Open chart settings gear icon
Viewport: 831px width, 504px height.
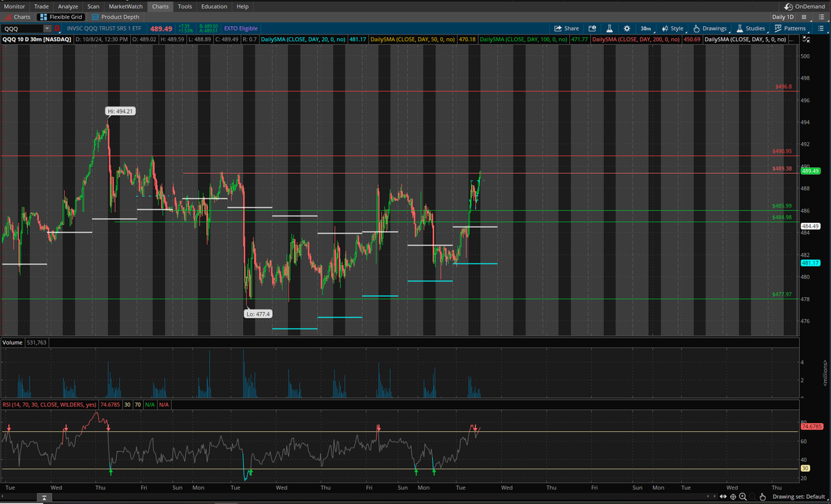pos(627,28)
